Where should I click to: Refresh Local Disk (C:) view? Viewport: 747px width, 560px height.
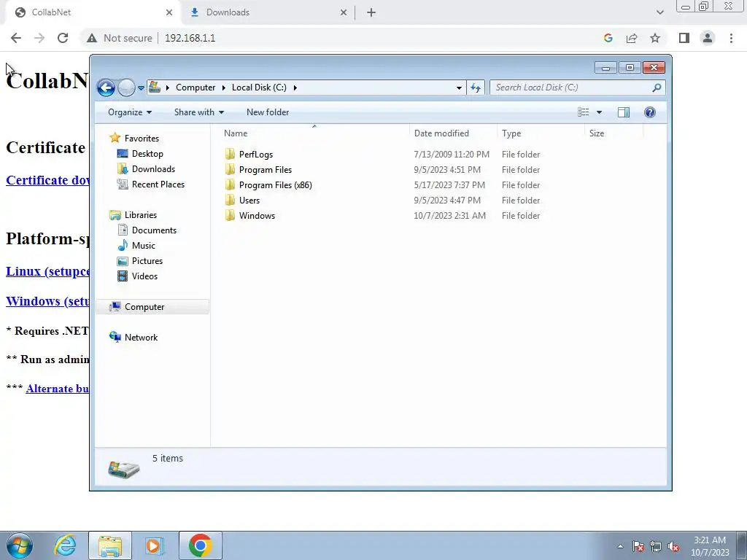pyautogui.click(x=476, y=87)
